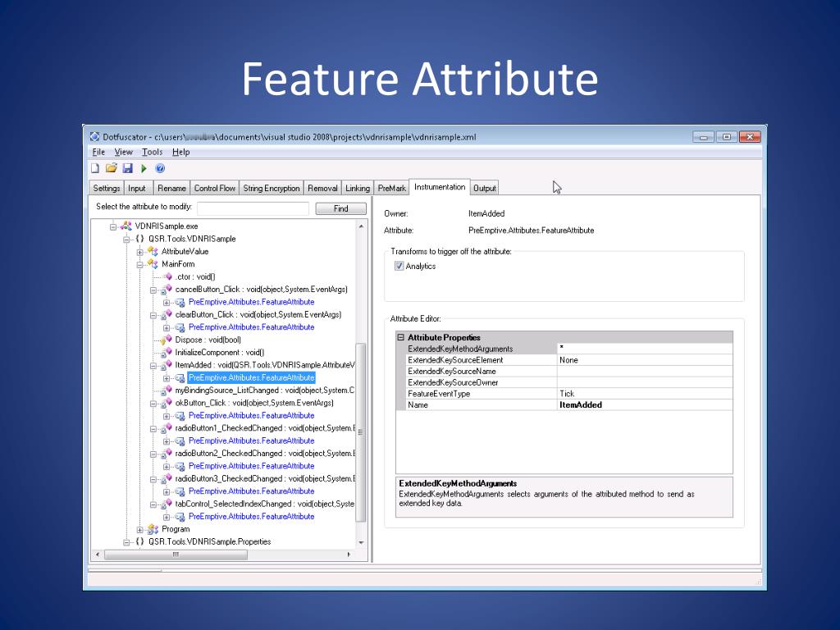Click the method icon beside myBindingSource_ListChanged

pyautogui.click(x=166, y=390)
